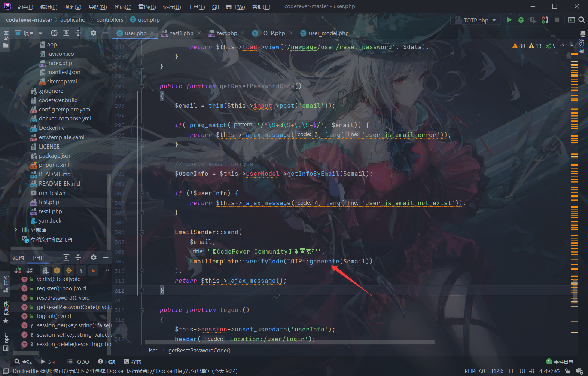Click the PHP: 7.0 language level widget
The image size is (588, 376).
click(475, 371)
